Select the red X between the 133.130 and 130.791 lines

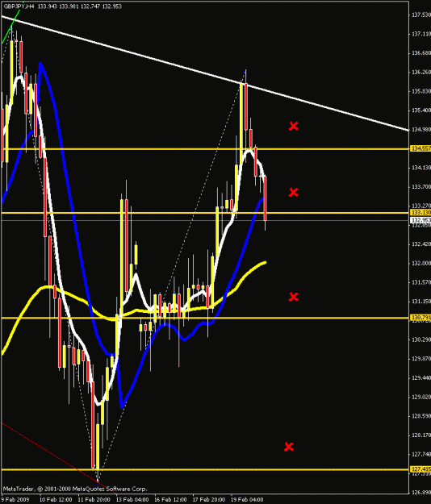click(293, 297)
